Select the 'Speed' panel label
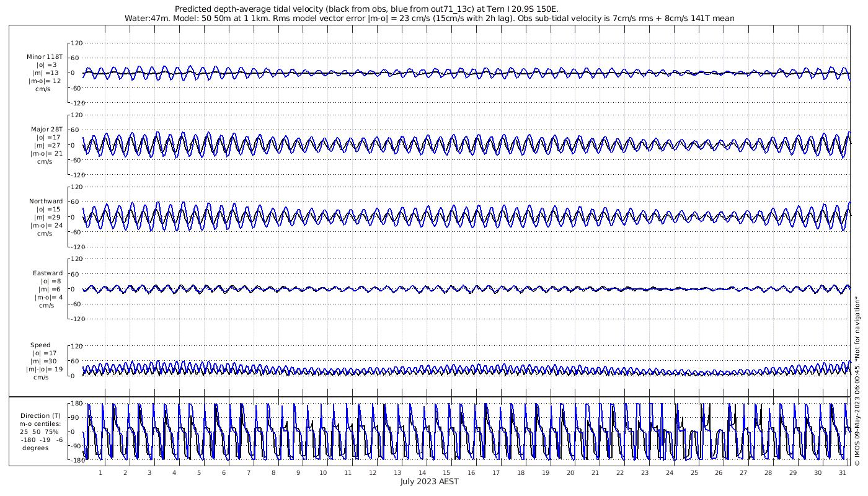 (x=40, y=345)
